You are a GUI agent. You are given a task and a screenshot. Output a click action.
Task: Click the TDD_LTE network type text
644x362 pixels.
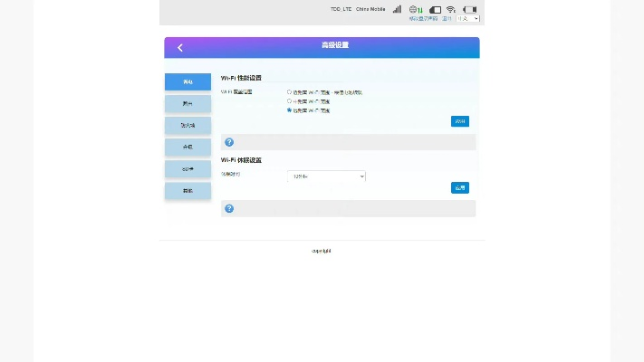tap(341, 9)
